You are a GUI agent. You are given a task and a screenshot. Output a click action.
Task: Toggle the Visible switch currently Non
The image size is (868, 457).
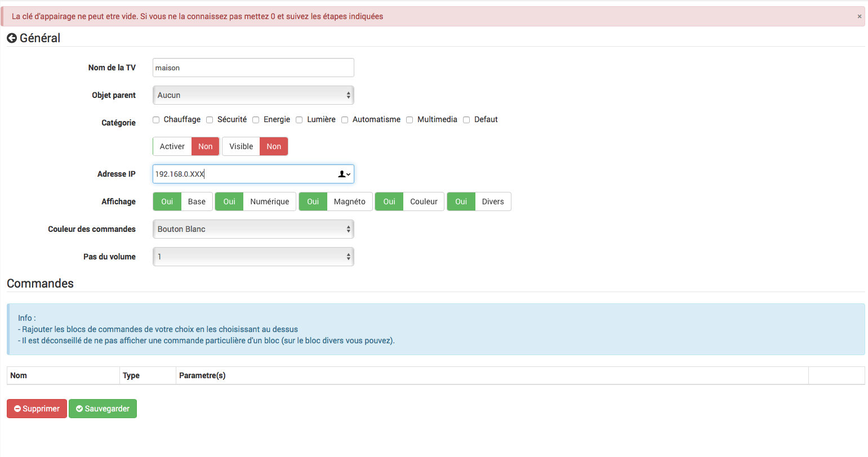point(255,146)
